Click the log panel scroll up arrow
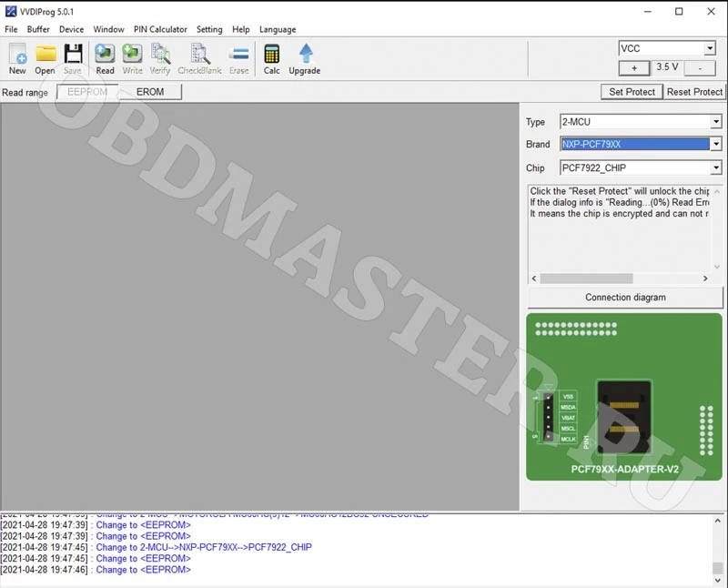Viewport: 728px width, 588px height. (718, 521)
